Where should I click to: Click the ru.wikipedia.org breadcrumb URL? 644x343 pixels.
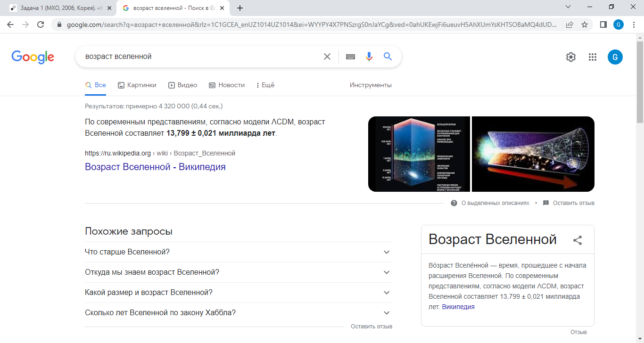[160, 153]
